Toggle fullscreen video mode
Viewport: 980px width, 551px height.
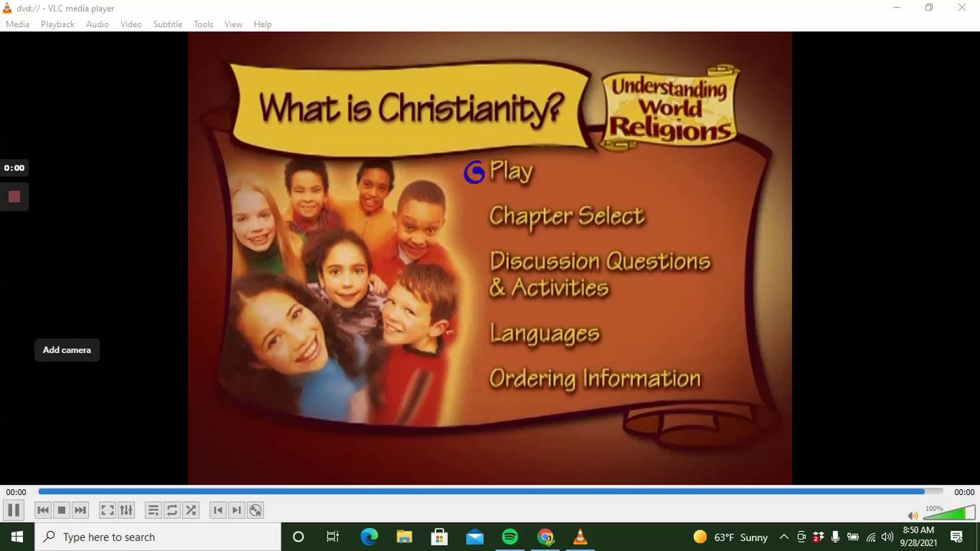tap(108, 510)
